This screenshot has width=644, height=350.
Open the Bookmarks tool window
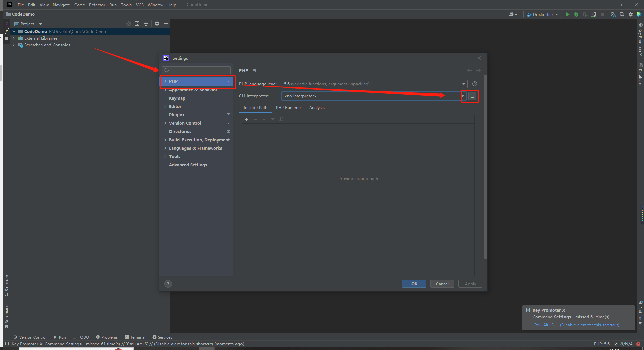(x=6, y=316)
